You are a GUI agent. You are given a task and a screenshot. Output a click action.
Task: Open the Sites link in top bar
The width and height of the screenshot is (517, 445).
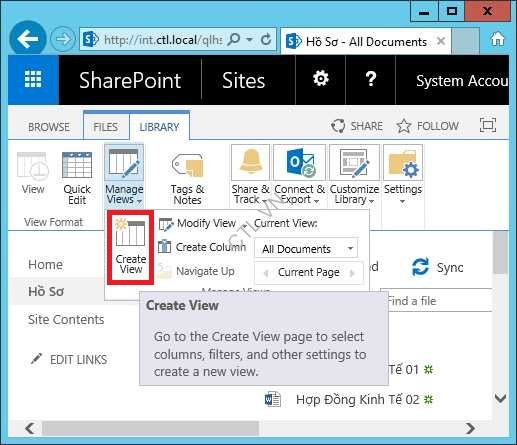(x=243, y=80)
